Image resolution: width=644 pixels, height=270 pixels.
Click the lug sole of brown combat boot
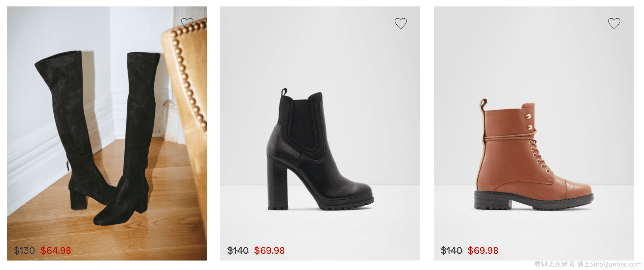pyautogui.click(x=541, y=202)
